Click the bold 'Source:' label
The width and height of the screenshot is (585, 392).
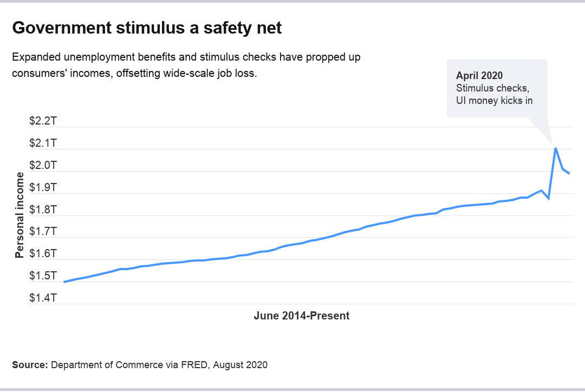30,365
